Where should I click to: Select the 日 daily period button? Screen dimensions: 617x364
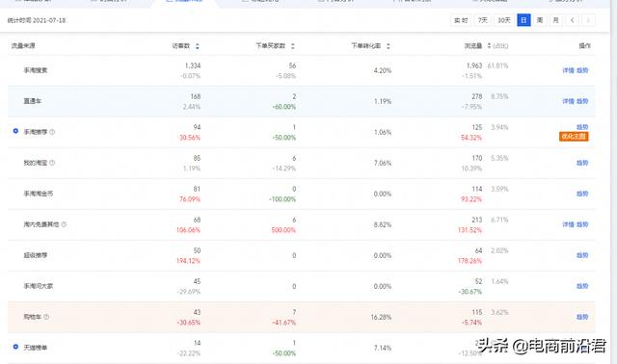[523, 20]
